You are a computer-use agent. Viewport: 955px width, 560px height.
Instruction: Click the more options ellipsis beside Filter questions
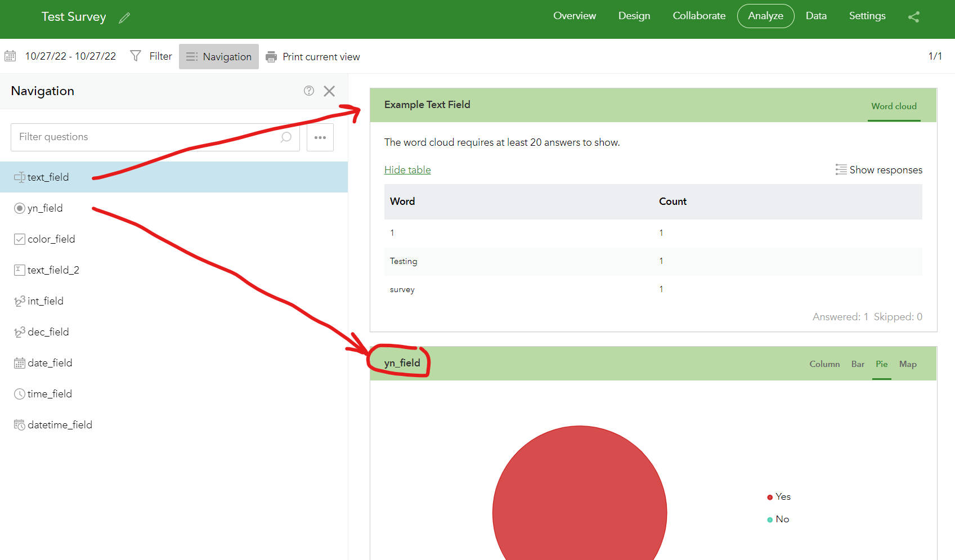pyautogui.click(x=320, y=137)
